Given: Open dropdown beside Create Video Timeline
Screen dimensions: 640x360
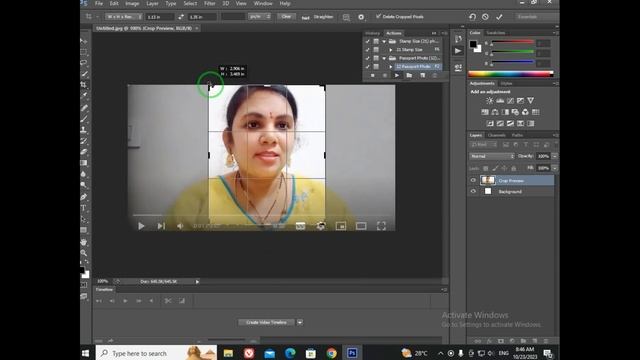Looking at the screenshot, I should pos(300,322).
